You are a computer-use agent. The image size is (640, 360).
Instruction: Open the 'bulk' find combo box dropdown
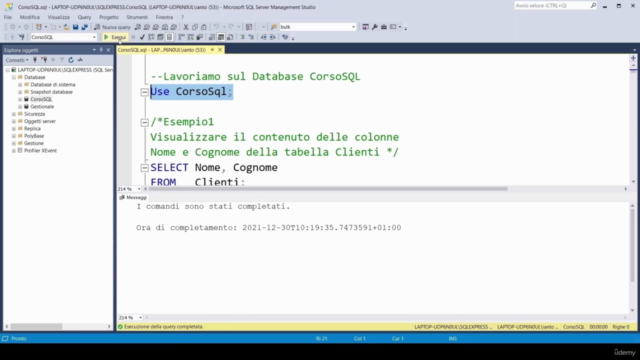click(x=353, y=27)
